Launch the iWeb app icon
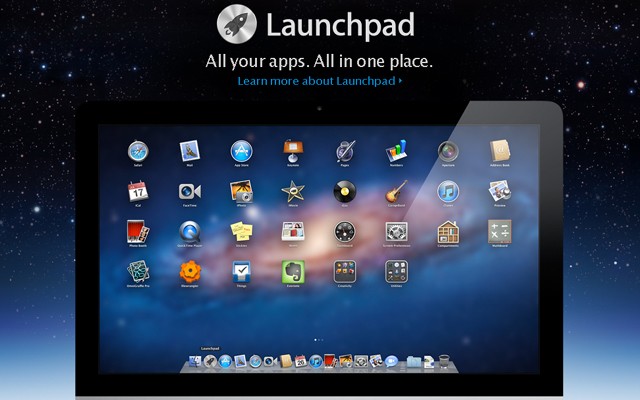 pos(293,231)
